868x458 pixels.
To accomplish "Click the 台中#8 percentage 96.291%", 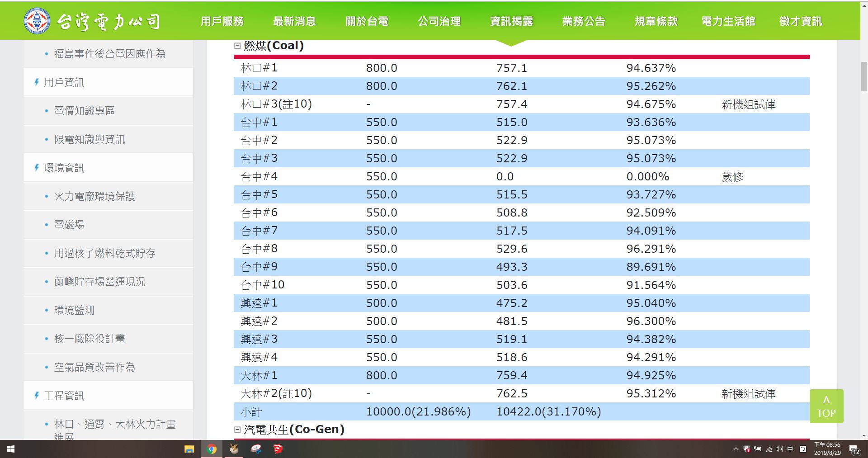I will [x=651, y=249].
